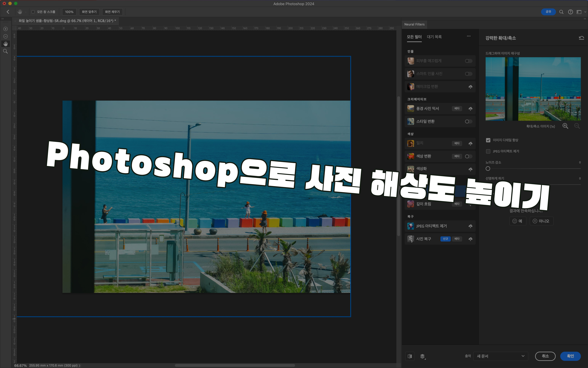Download the JPEG 아티팩트 제거 filter cloud icon
The image size is (588, 368).
coord(470,226)
